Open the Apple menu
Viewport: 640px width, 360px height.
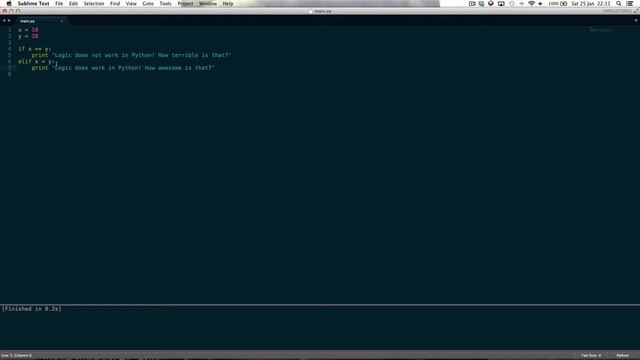[x=9, y=4]
